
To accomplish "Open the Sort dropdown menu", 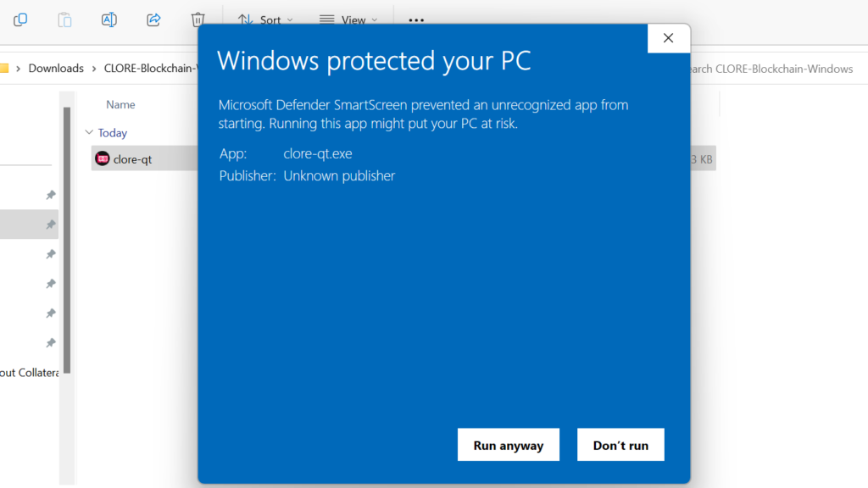I will pos(264,19).
